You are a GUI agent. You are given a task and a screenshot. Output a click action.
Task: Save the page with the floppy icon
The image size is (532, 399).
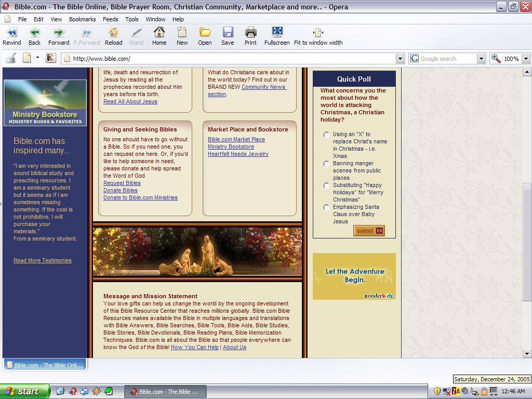tap(228, 36)
